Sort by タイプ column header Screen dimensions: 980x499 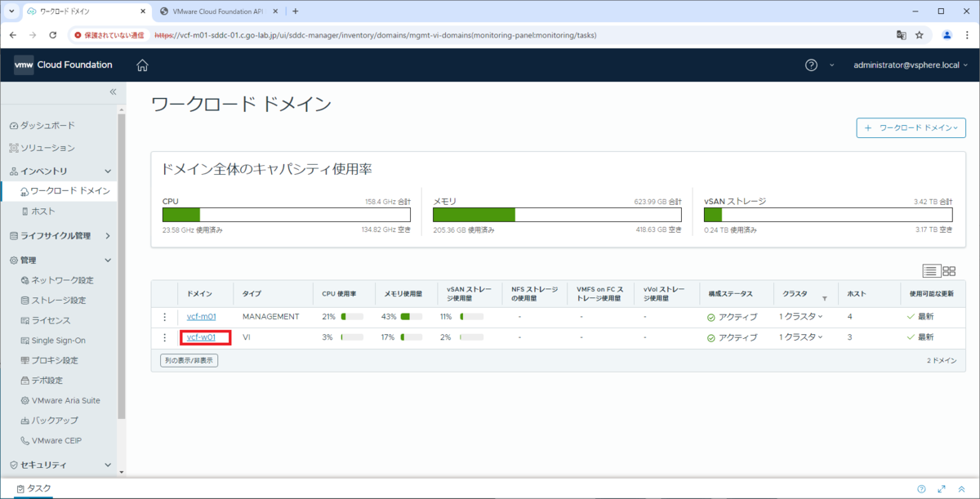[x=252, y=293]
